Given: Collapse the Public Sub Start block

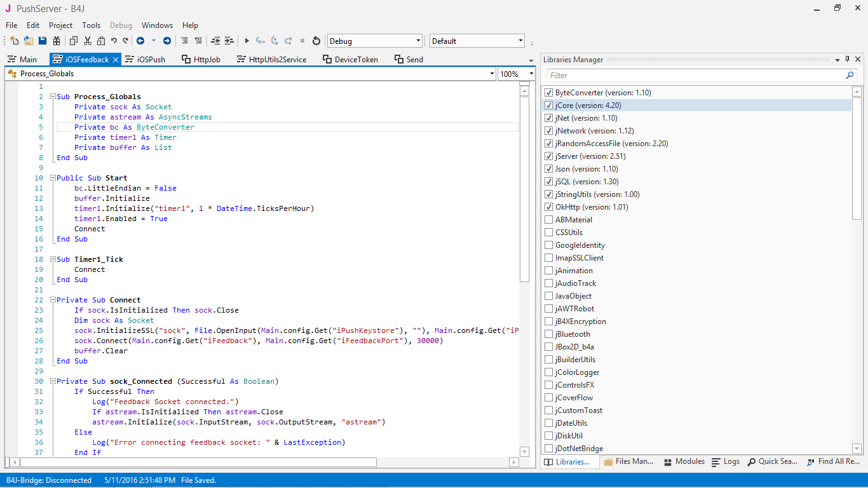Looking at the screenshot, I should pos(53,178).
